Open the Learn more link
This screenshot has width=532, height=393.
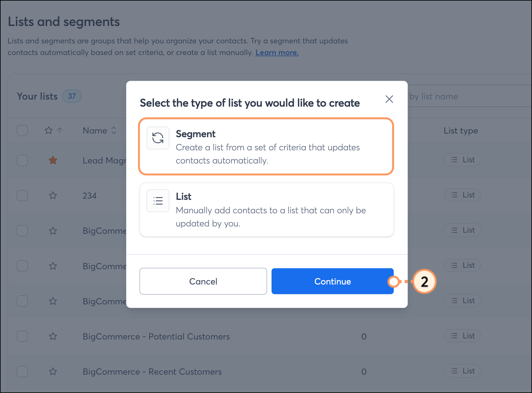pyautogui.click(x=277, y=53)
